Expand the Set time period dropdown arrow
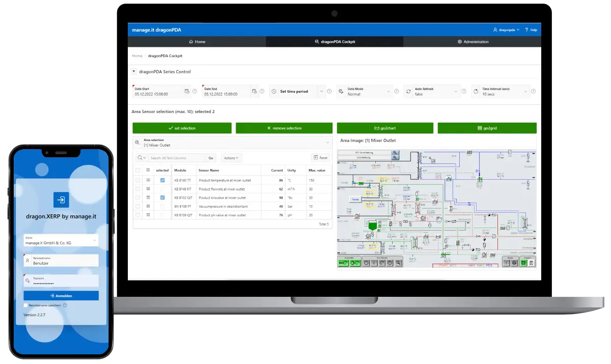 tap(321, 92)
